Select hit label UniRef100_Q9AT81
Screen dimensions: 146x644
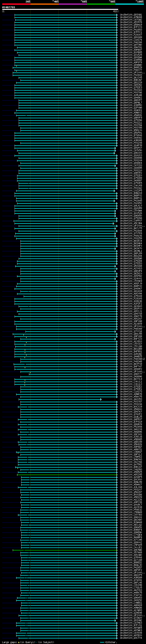(x=131, y=48)
